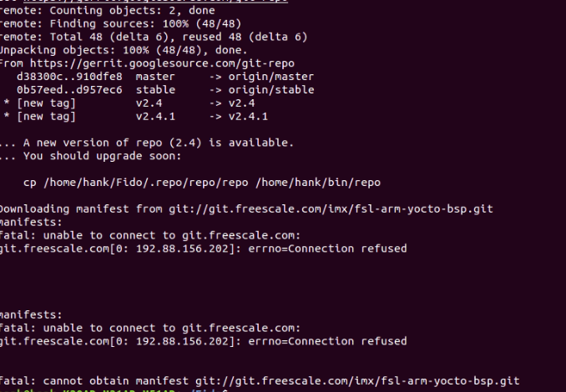Screen dimensions: 566x392
Task: Click the 'A new version of repo' notice
Action: [150, 143]
